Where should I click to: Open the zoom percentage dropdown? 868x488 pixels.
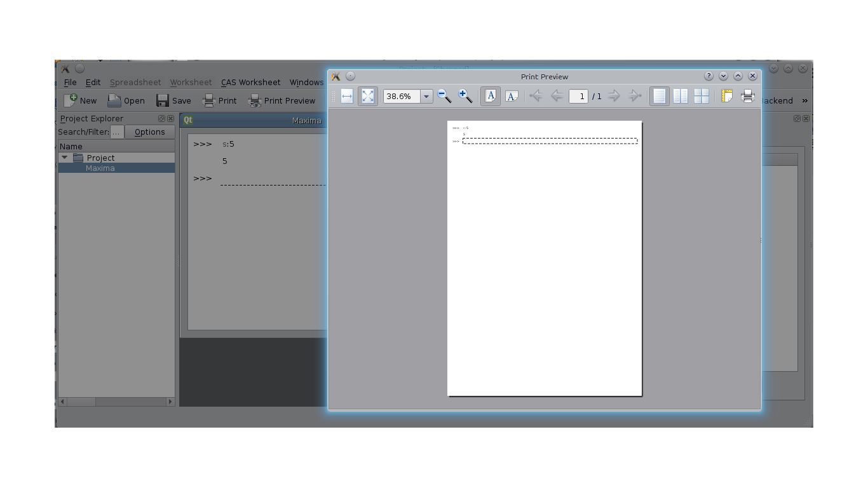pos(426,96)
